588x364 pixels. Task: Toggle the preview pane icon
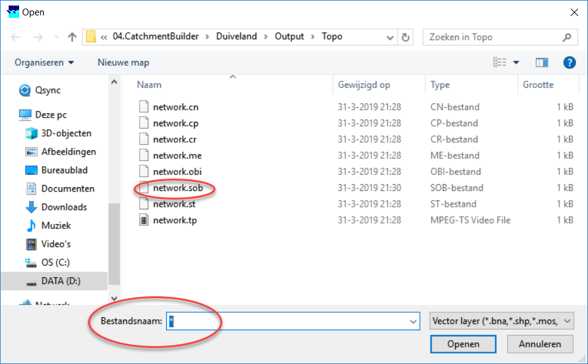click(542, 62)
